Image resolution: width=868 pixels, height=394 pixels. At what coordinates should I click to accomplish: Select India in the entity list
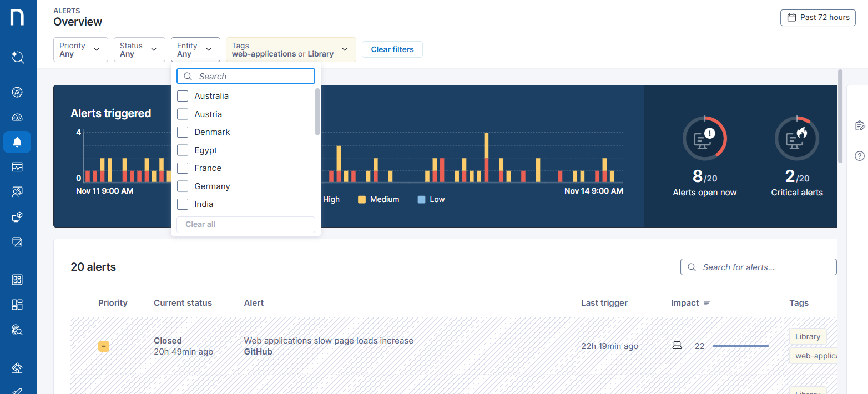tap(183, 204)
